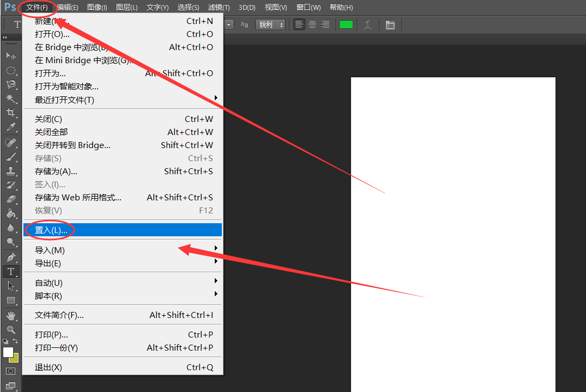
Task: Select the Polygonal Lasso tool
Action: 11,84
